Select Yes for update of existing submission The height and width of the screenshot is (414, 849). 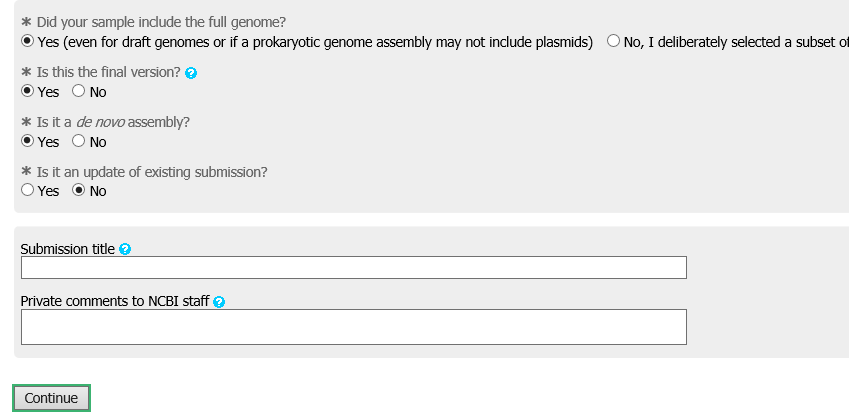[x=27, y=190]
